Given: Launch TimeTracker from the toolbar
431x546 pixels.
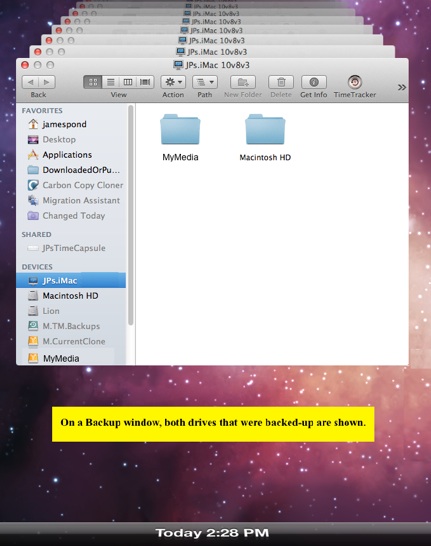Looking at the screenshot, I should (355, 82).
